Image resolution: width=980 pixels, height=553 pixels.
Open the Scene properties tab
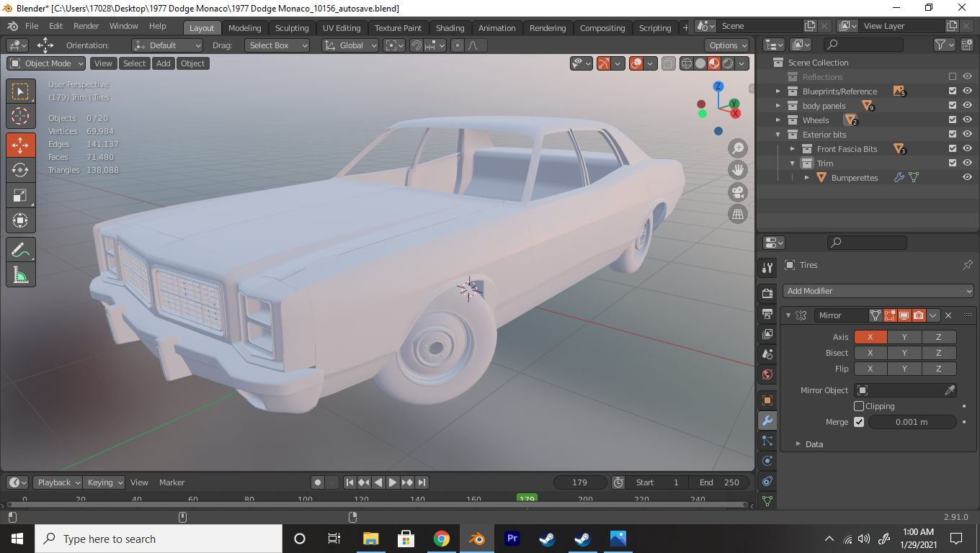coord(767,354)
